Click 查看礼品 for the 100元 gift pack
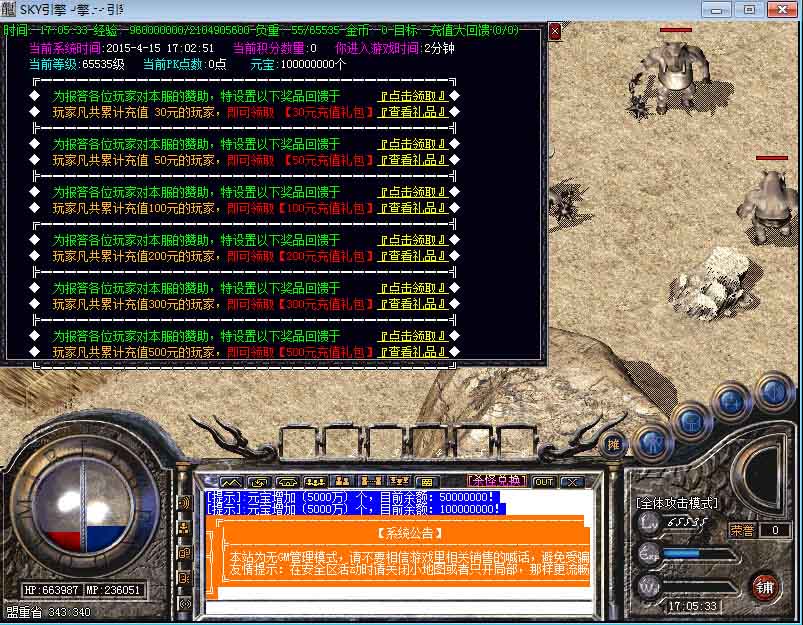 413,208
